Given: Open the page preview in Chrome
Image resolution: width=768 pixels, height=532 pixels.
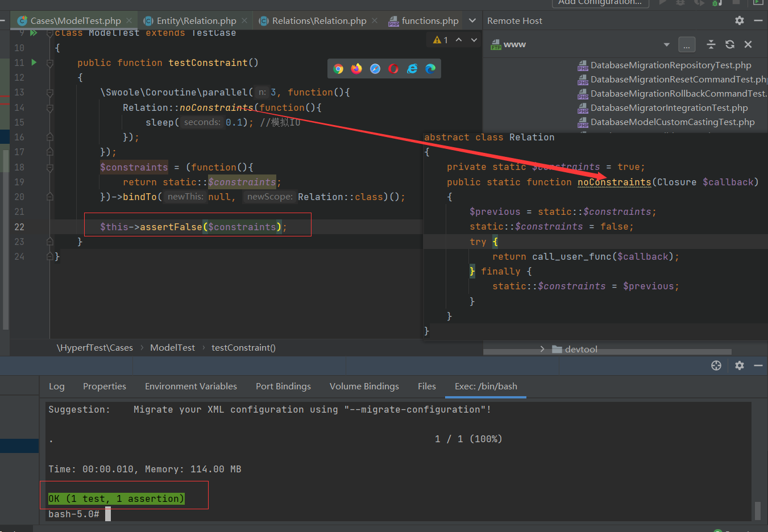Looking at the screenshot, I should 338,68.
